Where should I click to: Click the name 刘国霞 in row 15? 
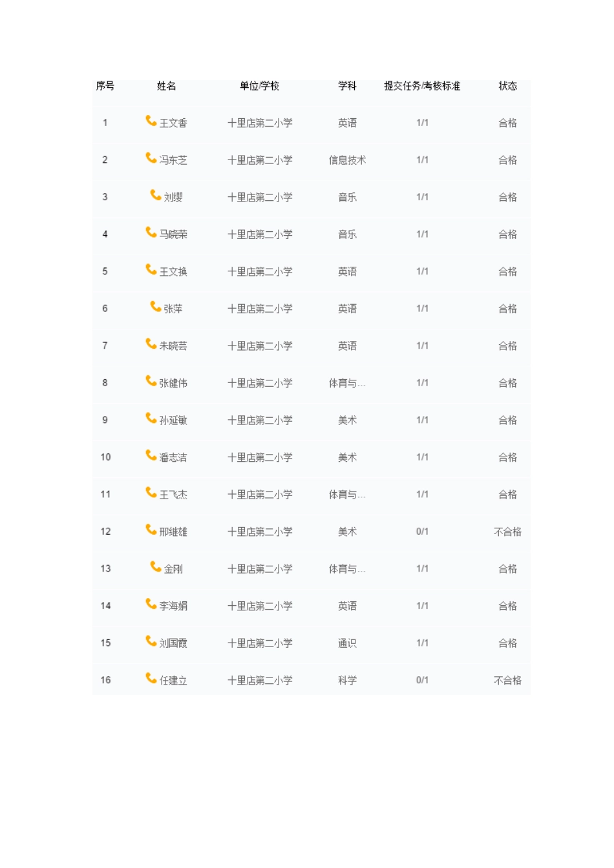[173, 643]
